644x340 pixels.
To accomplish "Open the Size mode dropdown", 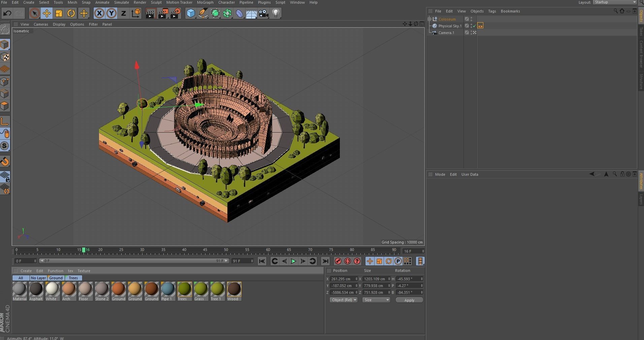I will (376, 300).
